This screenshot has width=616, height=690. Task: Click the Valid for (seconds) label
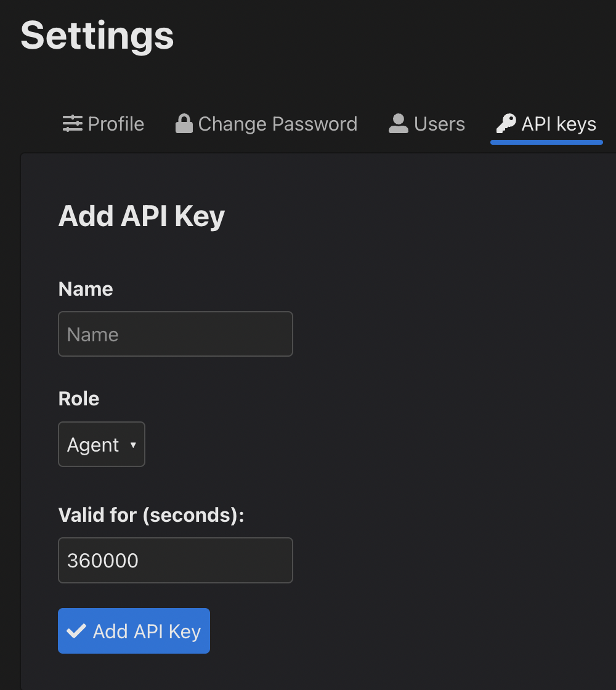pyautogui.click(x=151, y=514)
